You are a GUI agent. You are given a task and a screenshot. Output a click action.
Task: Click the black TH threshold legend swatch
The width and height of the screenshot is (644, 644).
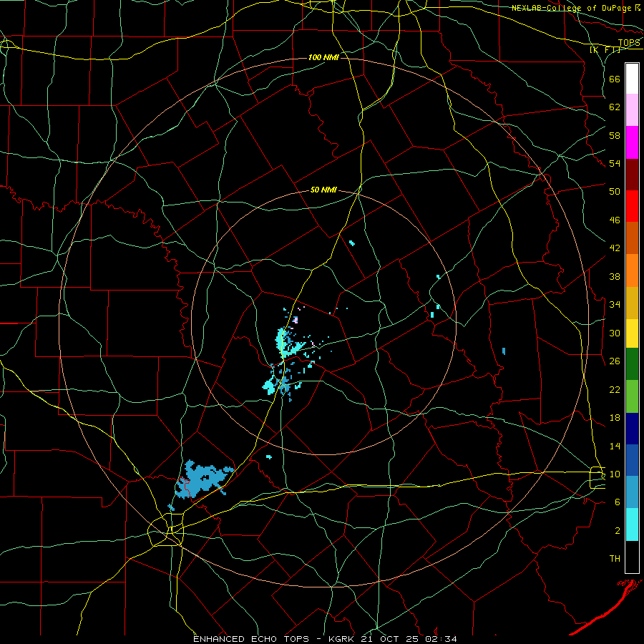point(632,557)
